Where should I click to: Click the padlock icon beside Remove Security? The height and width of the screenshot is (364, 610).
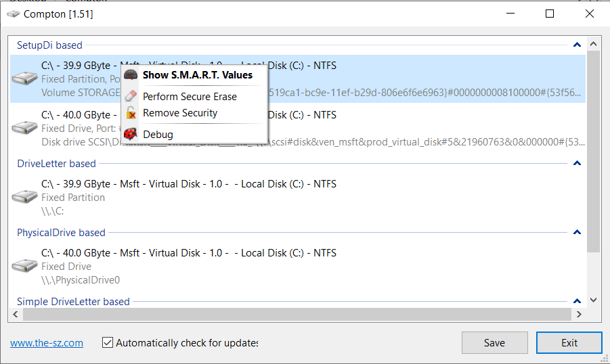131,113
